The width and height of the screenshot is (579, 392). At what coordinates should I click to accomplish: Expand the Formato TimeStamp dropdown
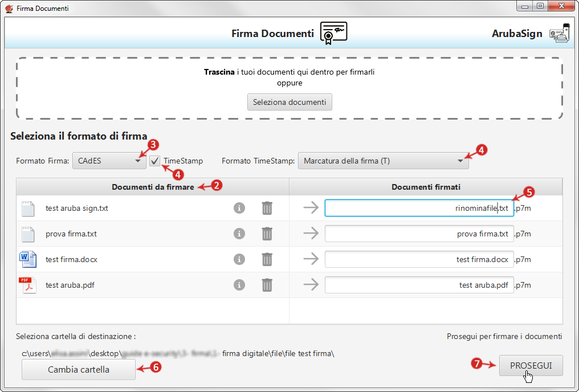(x=383, y=161)
